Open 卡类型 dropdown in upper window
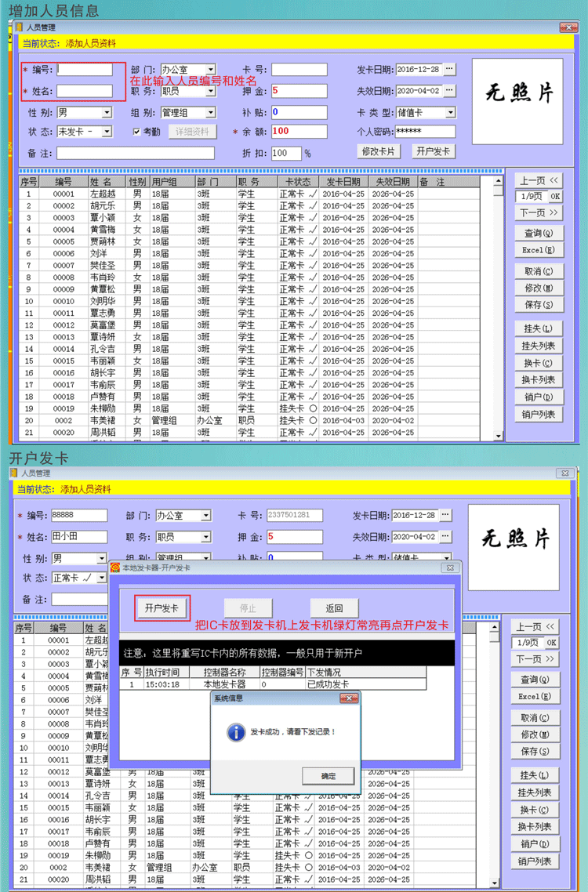588x892 pixels. [450, 113]
